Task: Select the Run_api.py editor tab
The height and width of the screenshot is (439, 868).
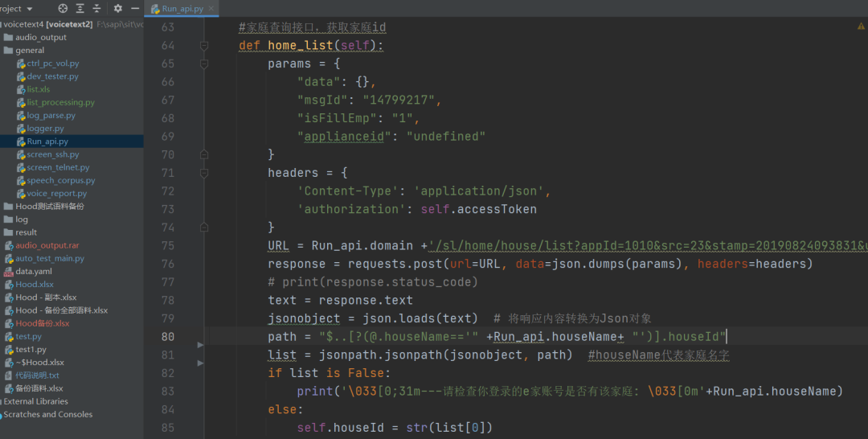Action: pos(182,8)
